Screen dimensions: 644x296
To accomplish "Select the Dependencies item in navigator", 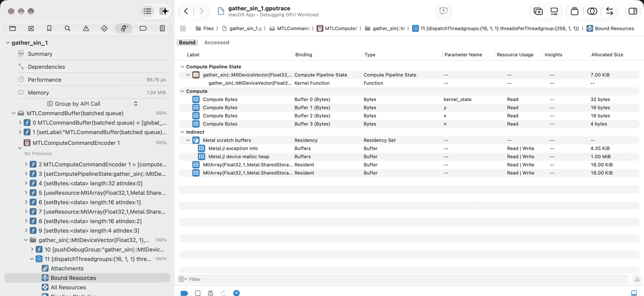I will tap(46, 67).
